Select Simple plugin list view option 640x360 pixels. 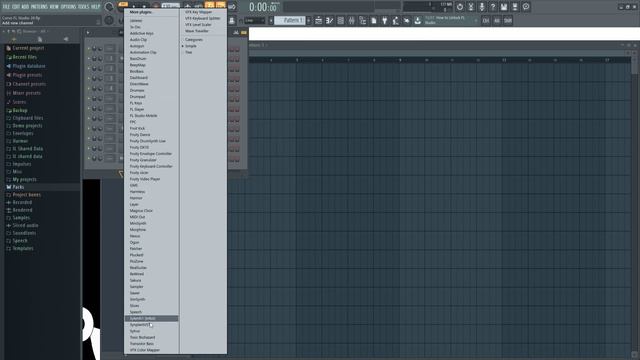pyautogui.click(x=191, y=46)
